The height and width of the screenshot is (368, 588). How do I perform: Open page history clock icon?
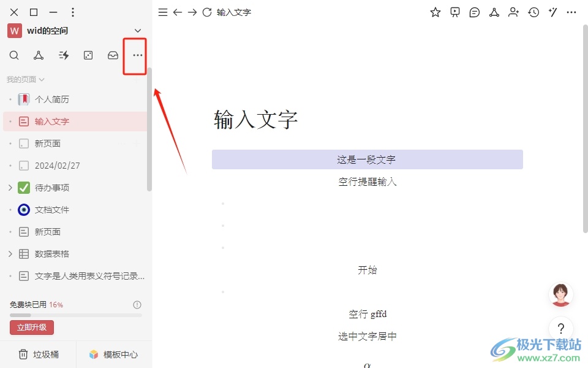click(533, 12)
